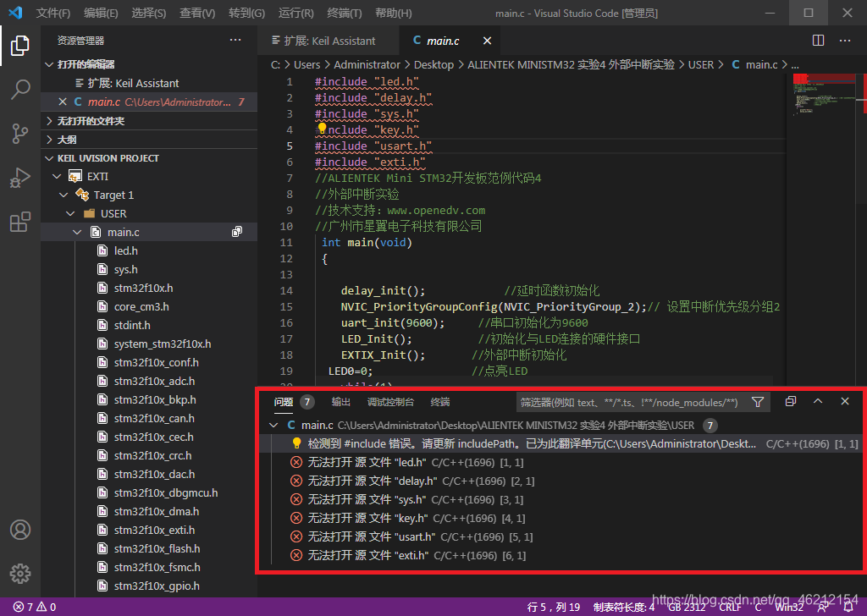Expand the 无打开的文件夹 section
Screen dimensions: 867x616
pyautogui.click(x=49, y=121)
